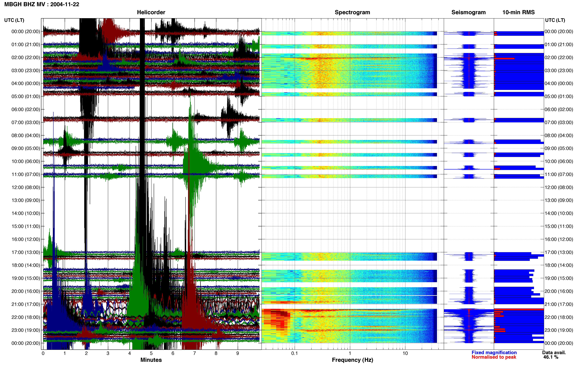Screen dimensions: 588x368
Task: Click the '9' tick on the Minutes axis
Action: click(238, 353)
